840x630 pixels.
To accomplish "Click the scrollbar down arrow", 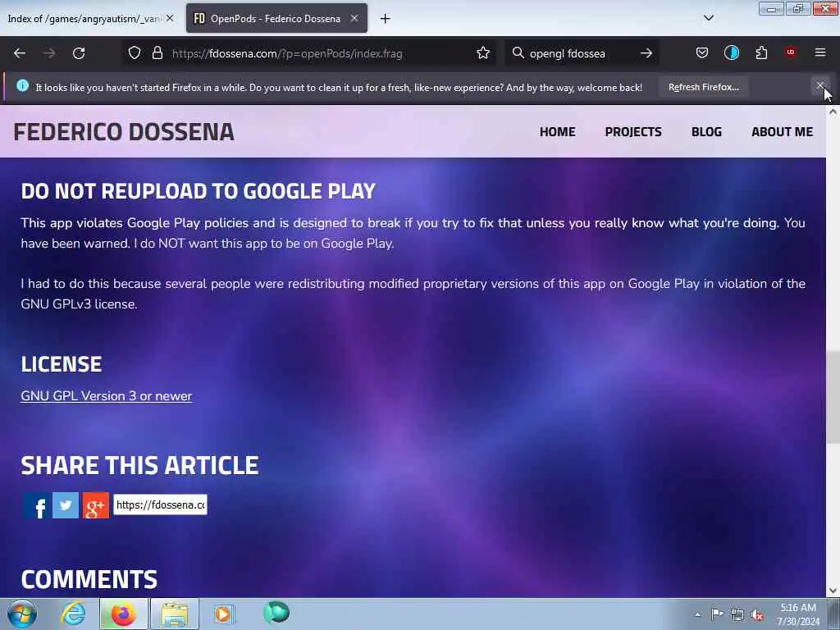I will click(833, 591).
